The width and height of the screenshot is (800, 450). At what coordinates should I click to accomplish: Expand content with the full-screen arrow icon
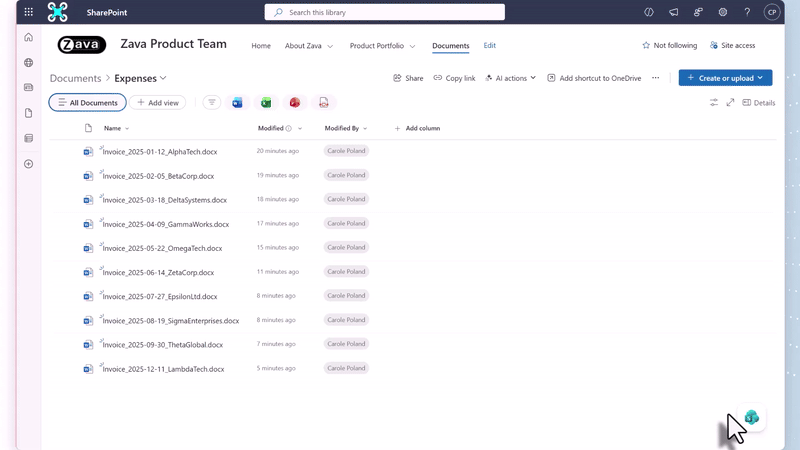pos(730,103)
